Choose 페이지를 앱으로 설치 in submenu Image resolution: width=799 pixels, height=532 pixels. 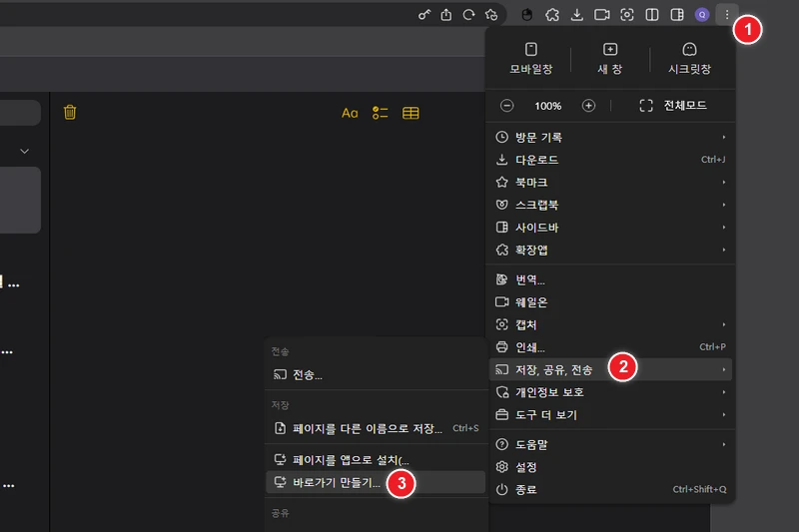point(376,460)
